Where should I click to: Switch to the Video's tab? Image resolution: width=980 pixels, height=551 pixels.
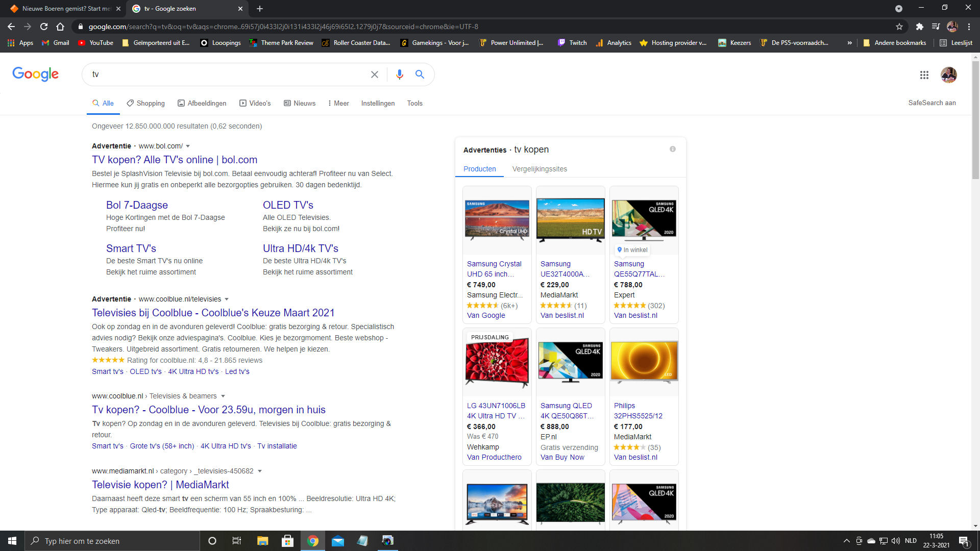click(255, 103)
